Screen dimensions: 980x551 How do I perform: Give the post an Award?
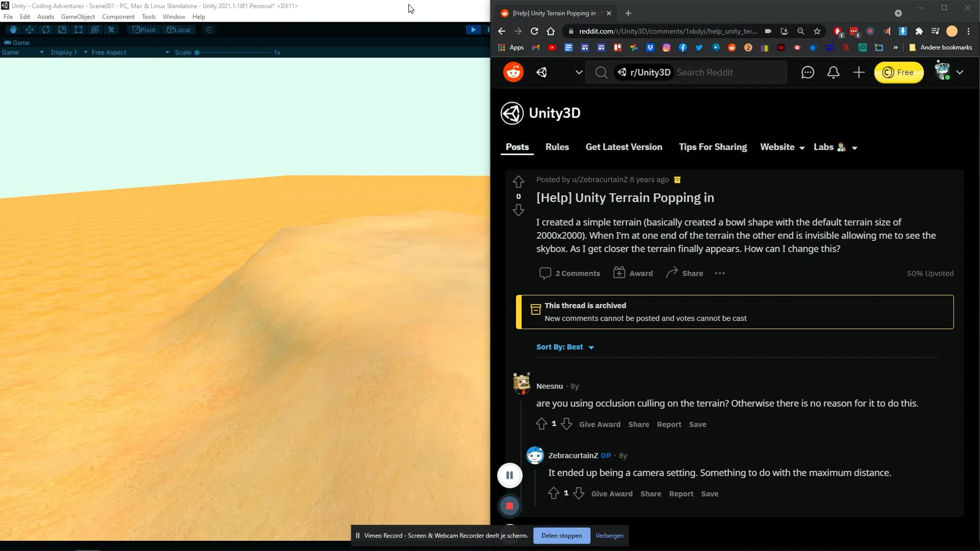[633, 273]
